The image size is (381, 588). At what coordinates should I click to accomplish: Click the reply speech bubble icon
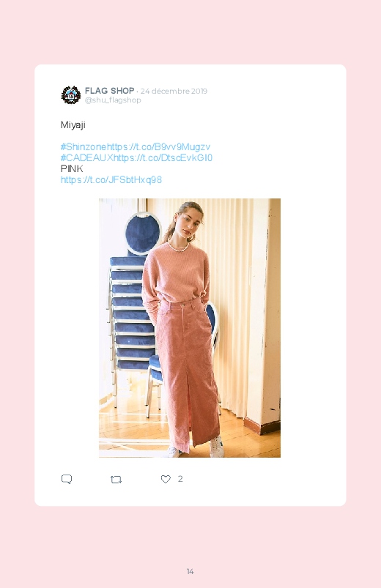(x=67, y=479)
